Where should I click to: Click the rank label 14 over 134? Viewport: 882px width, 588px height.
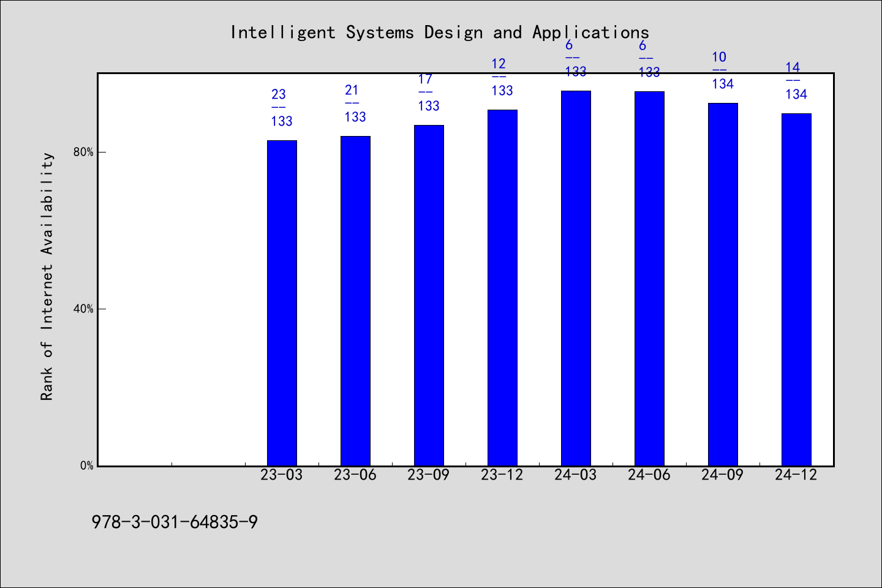796,81
